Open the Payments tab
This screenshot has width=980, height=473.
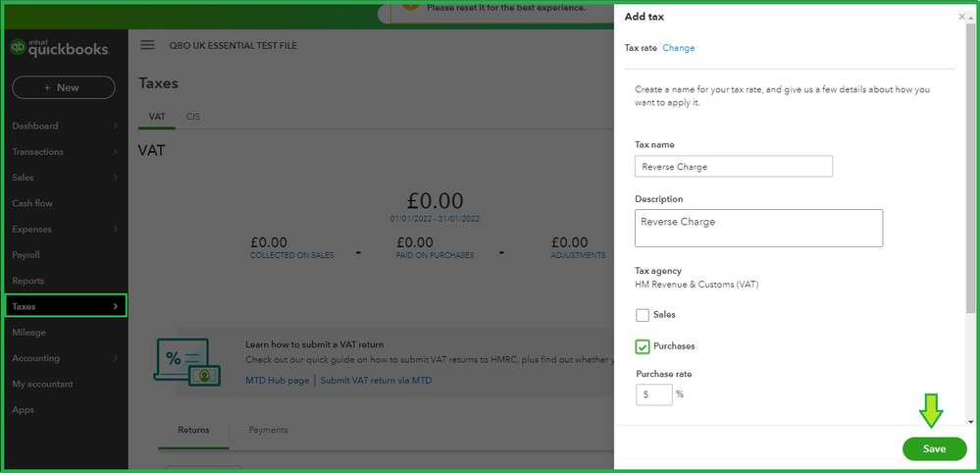point(268,430)
